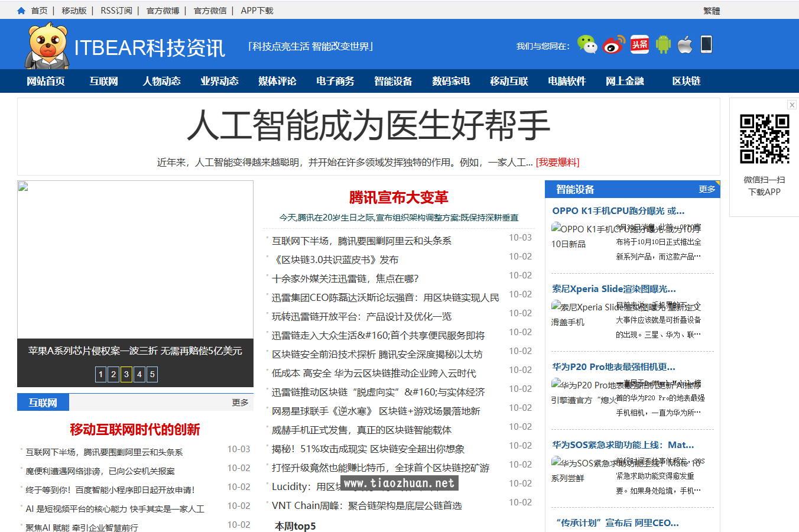Click the 我要爆料 link

click(x=559, y=162)
